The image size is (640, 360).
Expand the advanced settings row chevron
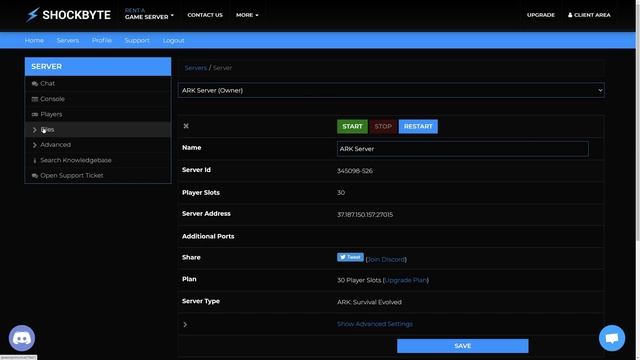point(185,324)
